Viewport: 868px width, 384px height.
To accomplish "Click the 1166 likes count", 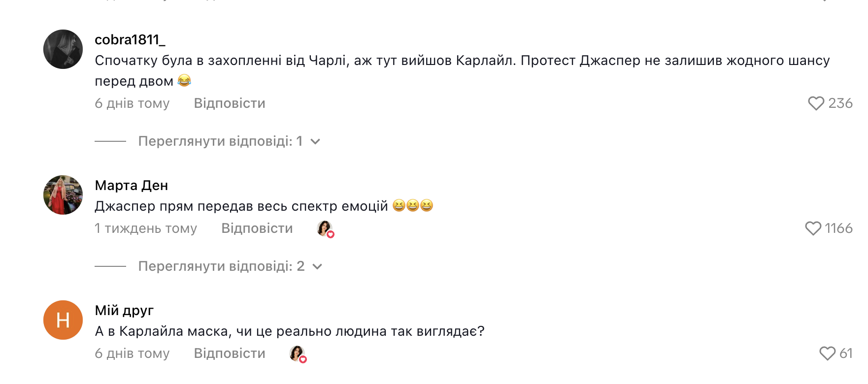I will pos(838,228).
